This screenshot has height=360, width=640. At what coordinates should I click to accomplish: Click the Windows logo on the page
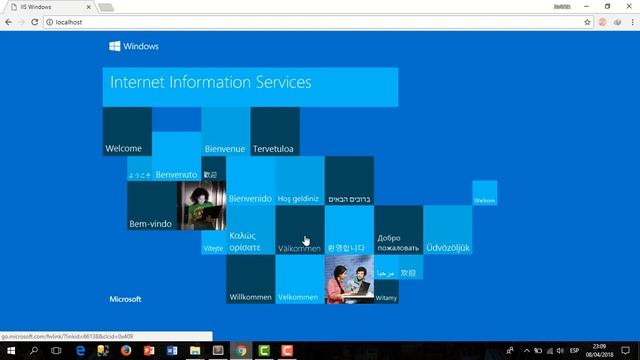(x=134, y=46)
